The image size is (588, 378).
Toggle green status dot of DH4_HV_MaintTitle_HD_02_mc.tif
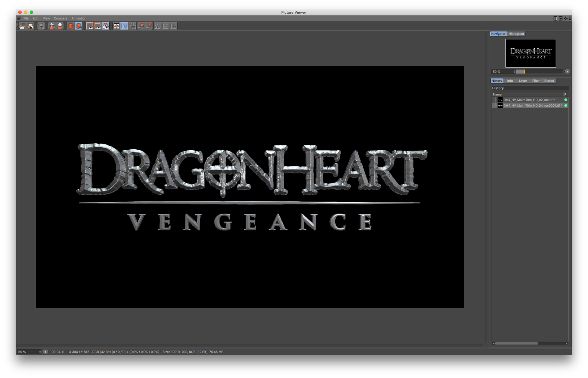tap(566, 100)
